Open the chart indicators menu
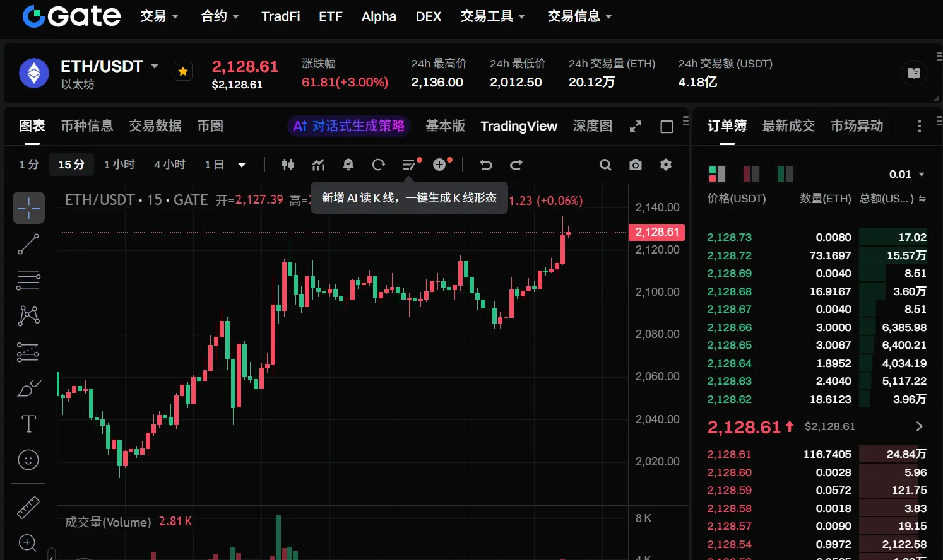 318,165
